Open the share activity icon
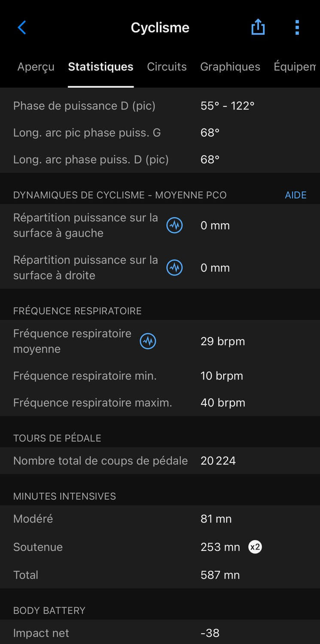This screenshot has height=644, width=320. (x=258, y=28)
